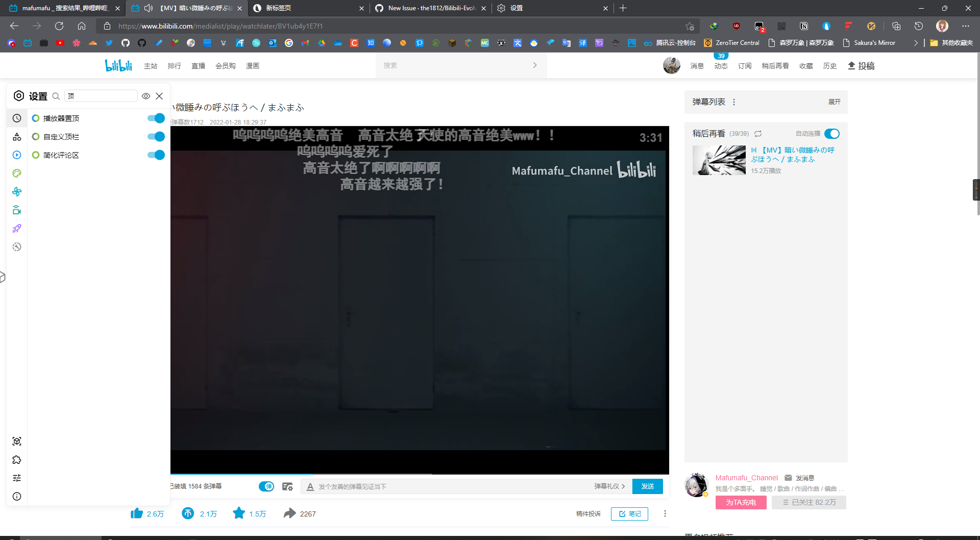Open the sliders adjustment icon in settings sidebar
Screen dimensions: 980x540
[x=17, y=478]
